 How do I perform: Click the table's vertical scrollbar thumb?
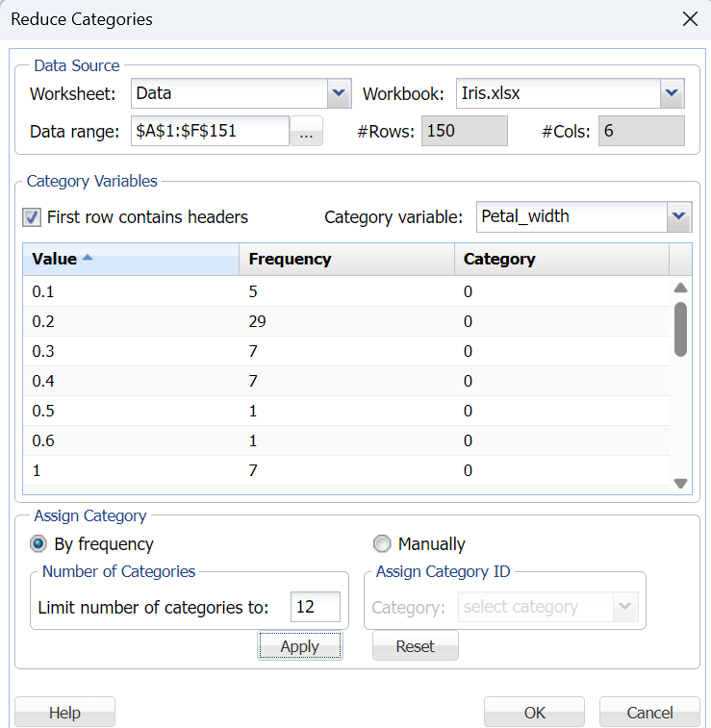[x=680, y=329]
